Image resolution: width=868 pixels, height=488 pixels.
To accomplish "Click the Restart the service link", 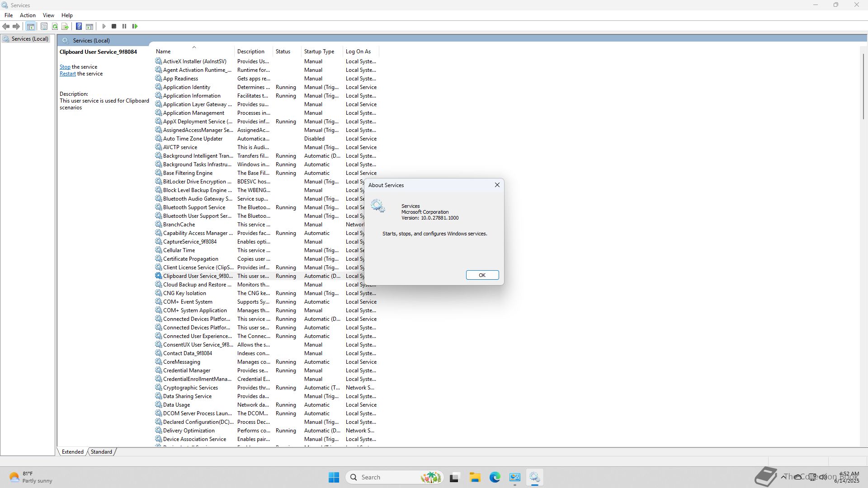I will (68, 74).
